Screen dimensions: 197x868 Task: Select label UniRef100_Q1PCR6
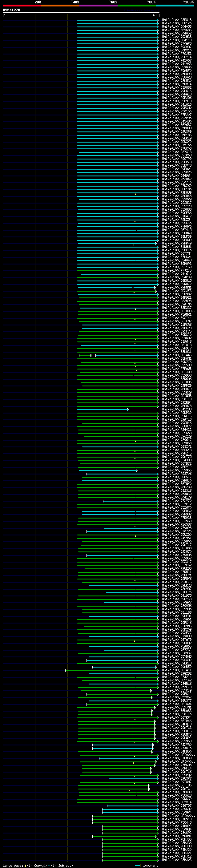(x=177, y=325)
